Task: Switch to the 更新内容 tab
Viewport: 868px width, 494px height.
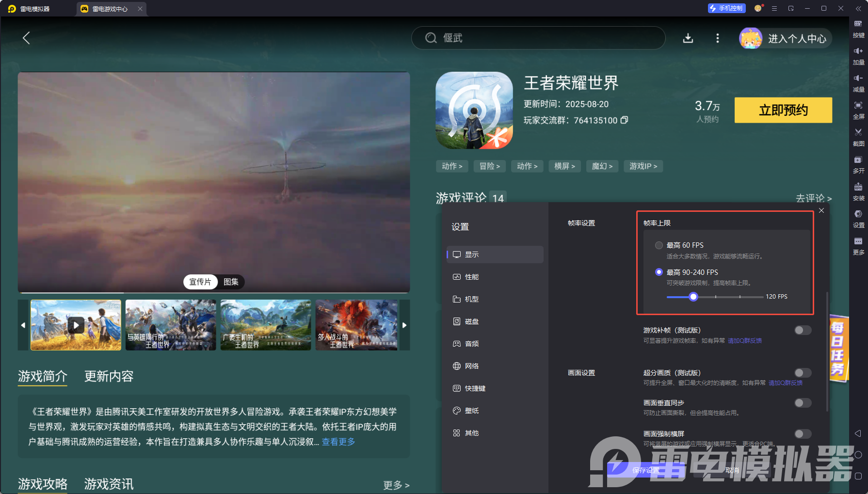Action: tap(109, 376)
